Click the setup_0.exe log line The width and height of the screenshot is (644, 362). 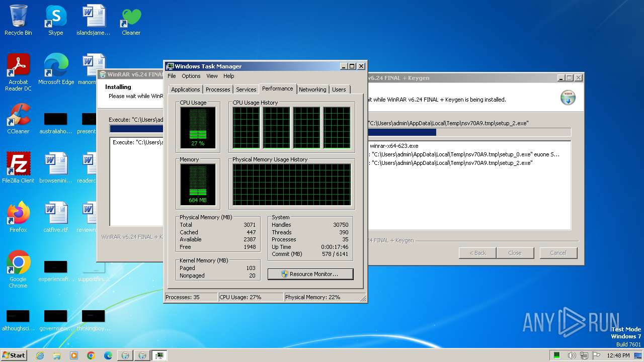pyautogui.click(x=464, y=154)
